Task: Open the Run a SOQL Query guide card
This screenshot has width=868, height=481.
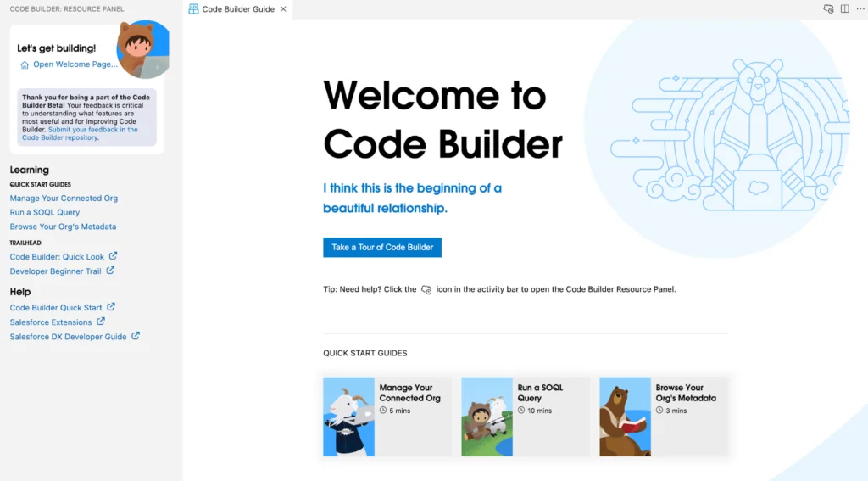Action: tap(526, 417)
